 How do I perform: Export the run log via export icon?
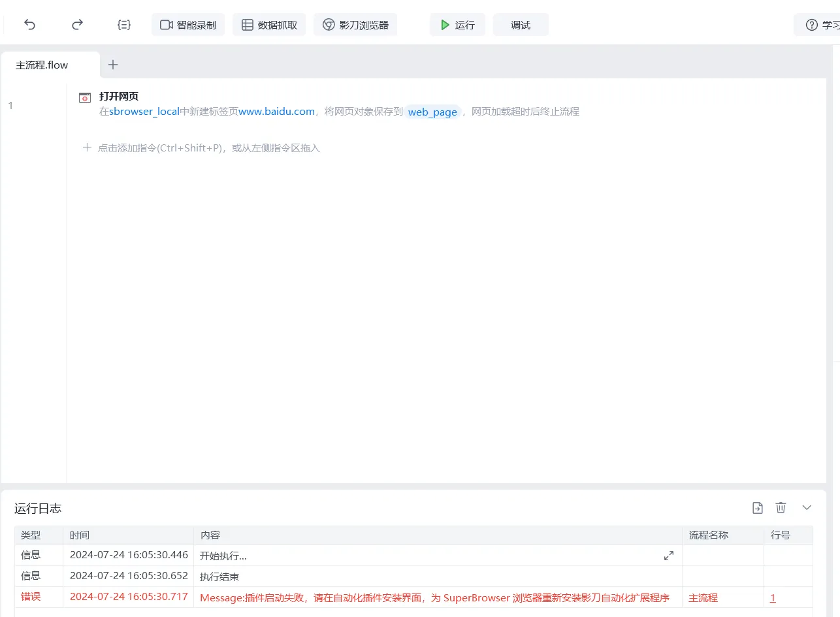(x=758, y=508)
